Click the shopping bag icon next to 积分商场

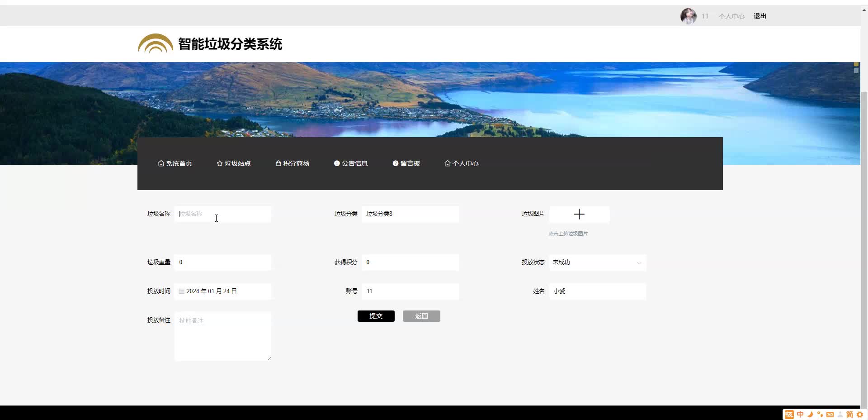pyautogui.click(x=278, y=163)
